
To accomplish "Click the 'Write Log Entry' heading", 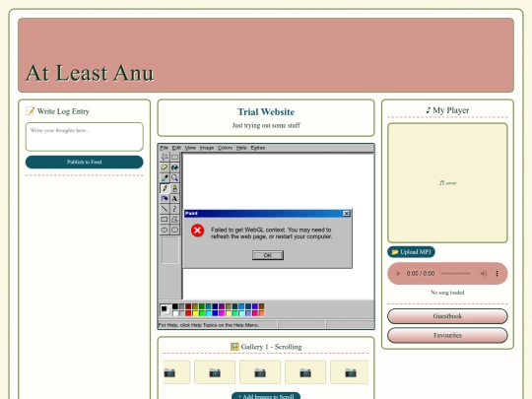I will pyautogui.click(x=58, y=111).
